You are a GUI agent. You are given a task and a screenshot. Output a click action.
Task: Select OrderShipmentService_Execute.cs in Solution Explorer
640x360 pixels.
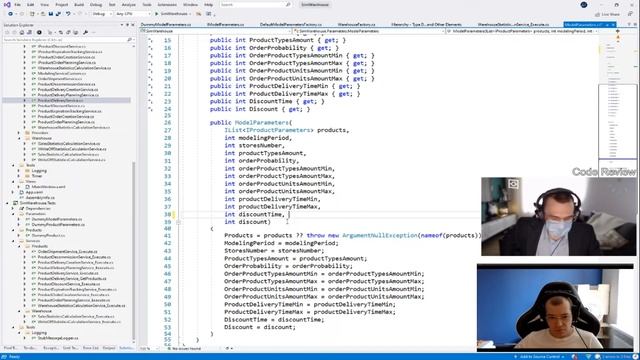coord(67,251)
